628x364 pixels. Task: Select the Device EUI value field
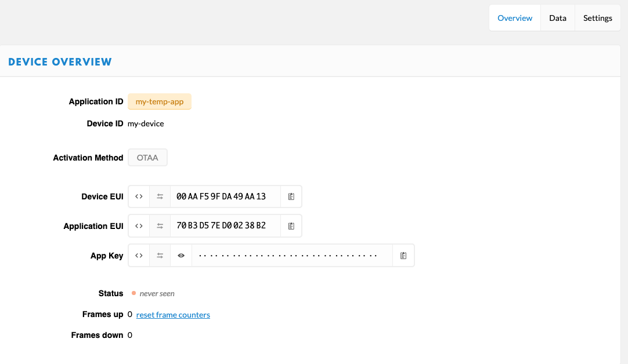(x=225, y=196)
